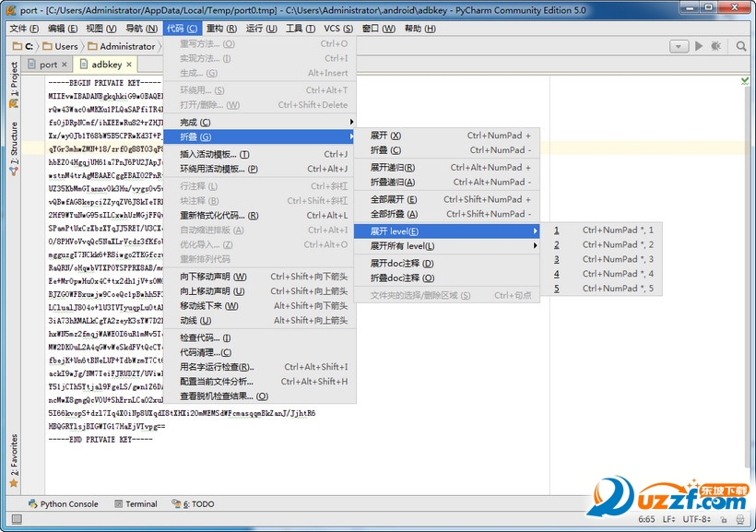
Task: Choose 查看脱机检查结果... (O) menu entry
Action: tap(260, 396)
